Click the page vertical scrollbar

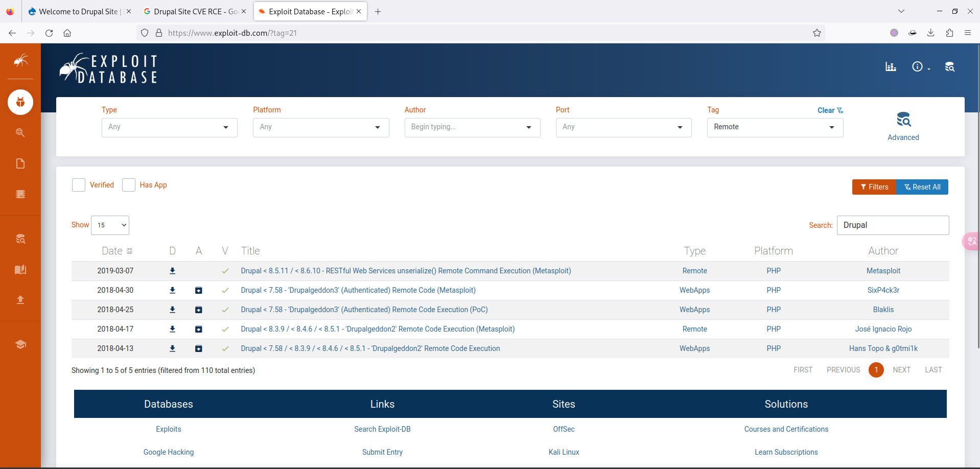pyautogui.click(x=978, y=197)
